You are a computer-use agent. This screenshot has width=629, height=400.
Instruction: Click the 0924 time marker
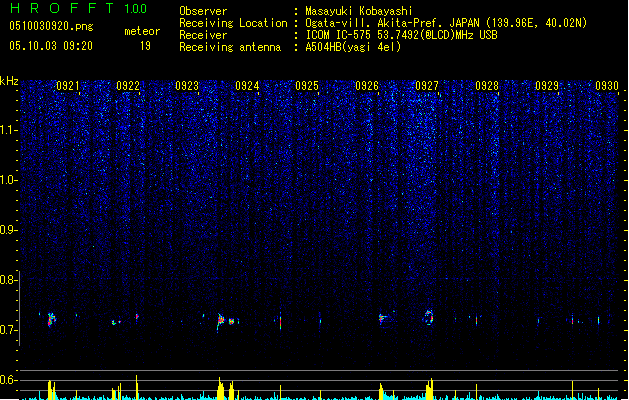point(247,86)
